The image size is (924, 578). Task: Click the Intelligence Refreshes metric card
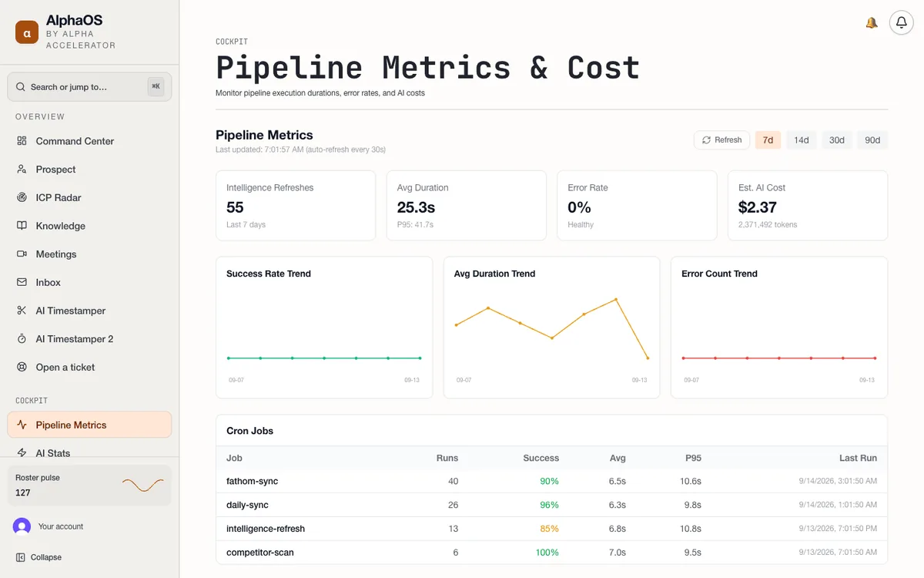[296, 206]
